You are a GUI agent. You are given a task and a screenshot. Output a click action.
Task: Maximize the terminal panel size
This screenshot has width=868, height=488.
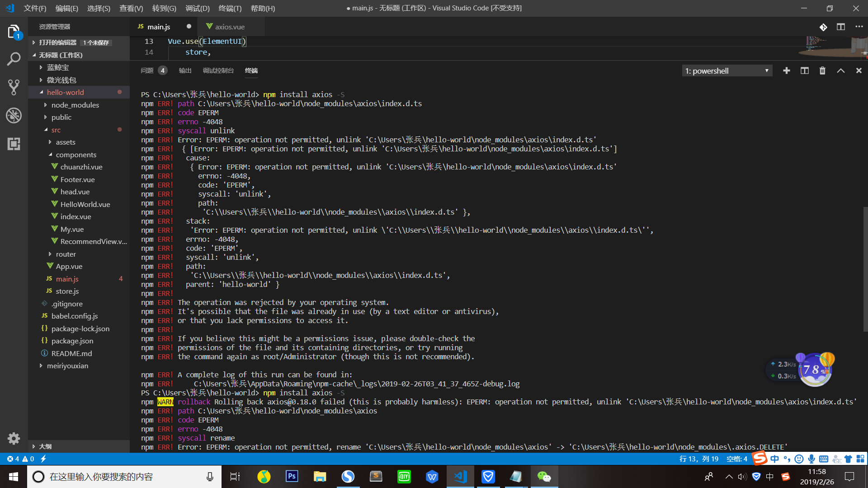[x=841, y=71]
